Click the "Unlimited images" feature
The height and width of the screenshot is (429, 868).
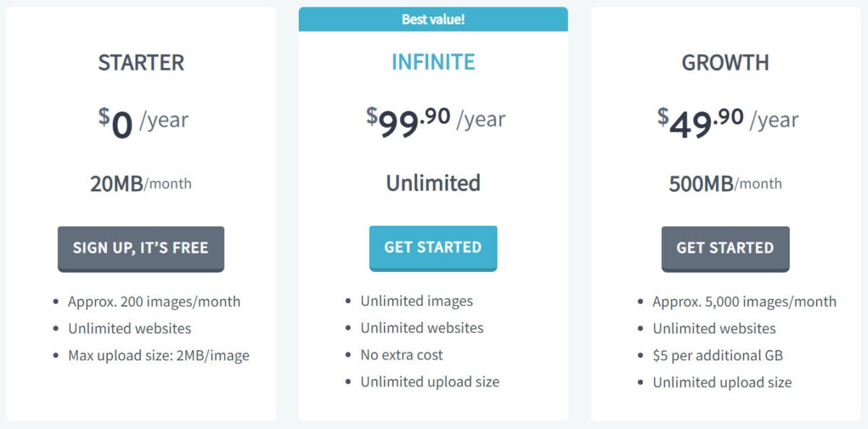pos(417,301)
